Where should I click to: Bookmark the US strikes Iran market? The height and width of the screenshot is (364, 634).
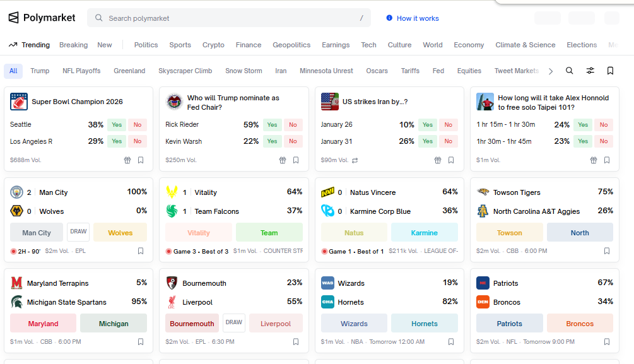451,160
